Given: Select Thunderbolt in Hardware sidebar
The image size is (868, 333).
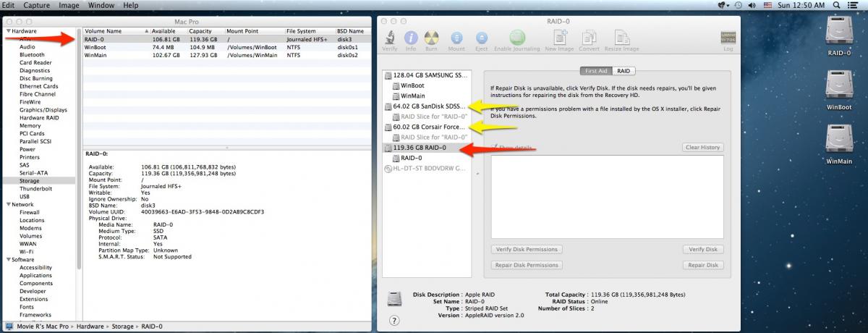Looking at the screenshot, I should click(x=35, y=189).
